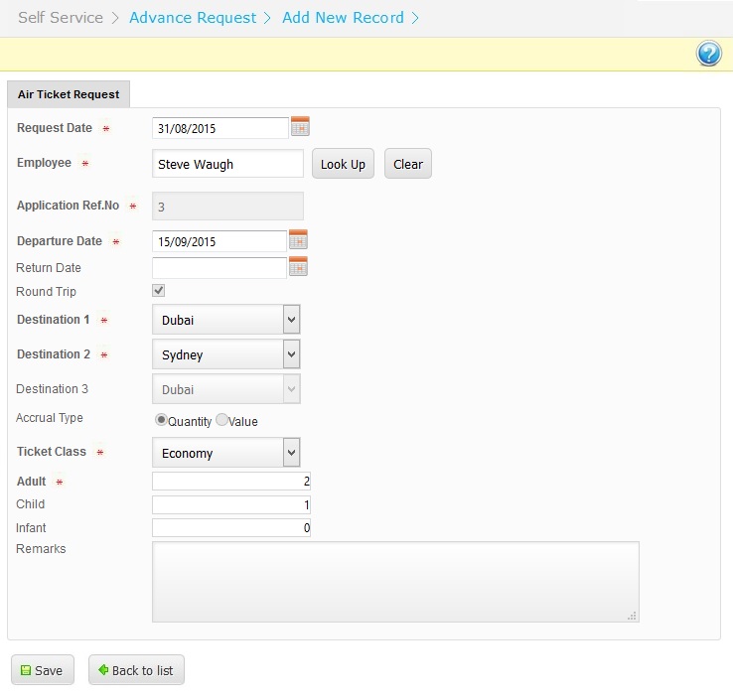The height and width of the screenshot is (700, 733).
Task: Focus the empty Return Date input
Action: point(220,268)
